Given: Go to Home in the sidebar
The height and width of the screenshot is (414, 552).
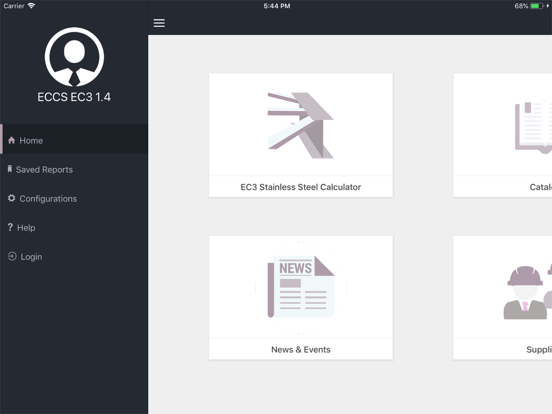Looking at the screenshot, I should click(x=74, y=139).
